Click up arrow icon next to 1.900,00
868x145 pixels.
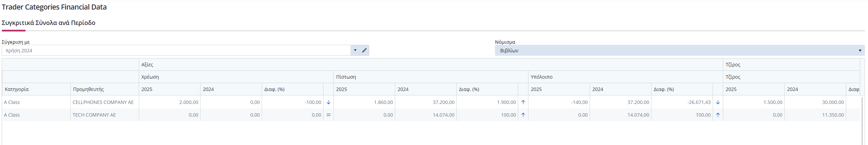523,102
